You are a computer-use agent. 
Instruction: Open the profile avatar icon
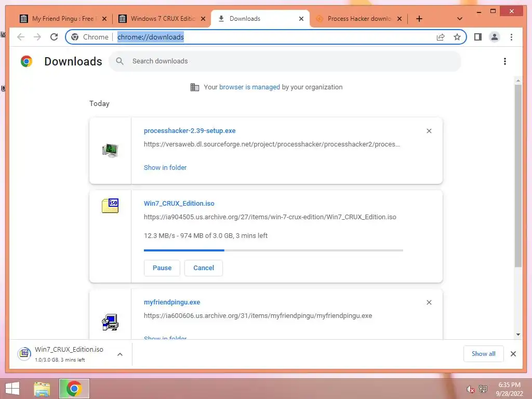tap(495, 37)
